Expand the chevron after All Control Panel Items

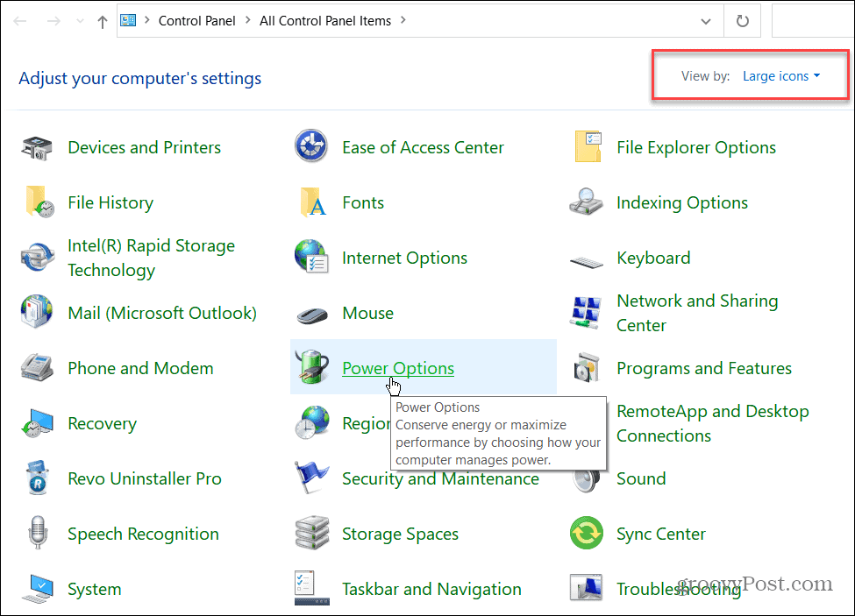point(403,22)
